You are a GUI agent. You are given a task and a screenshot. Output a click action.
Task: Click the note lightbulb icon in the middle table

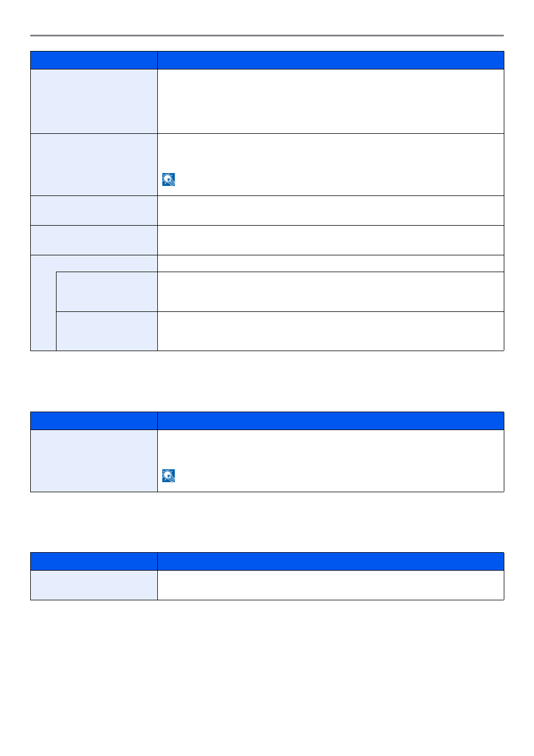[168, 476]
